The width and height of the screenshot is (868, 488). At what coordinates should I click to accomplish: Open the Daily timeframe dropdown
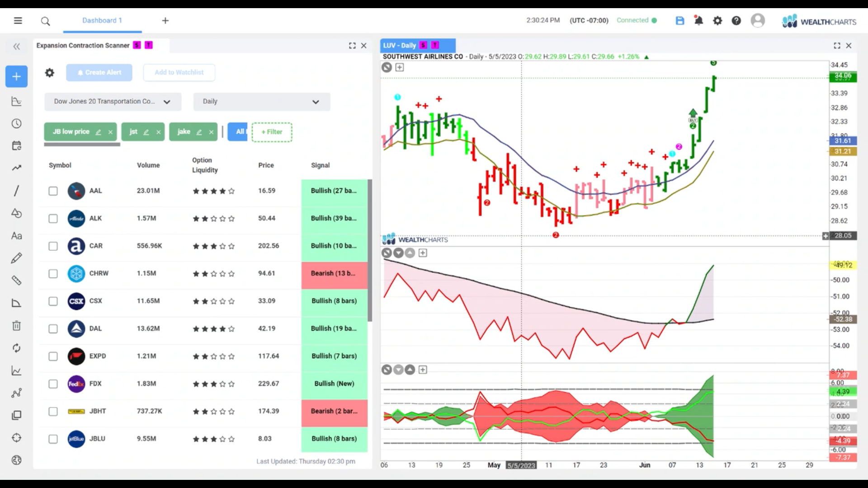262,102
